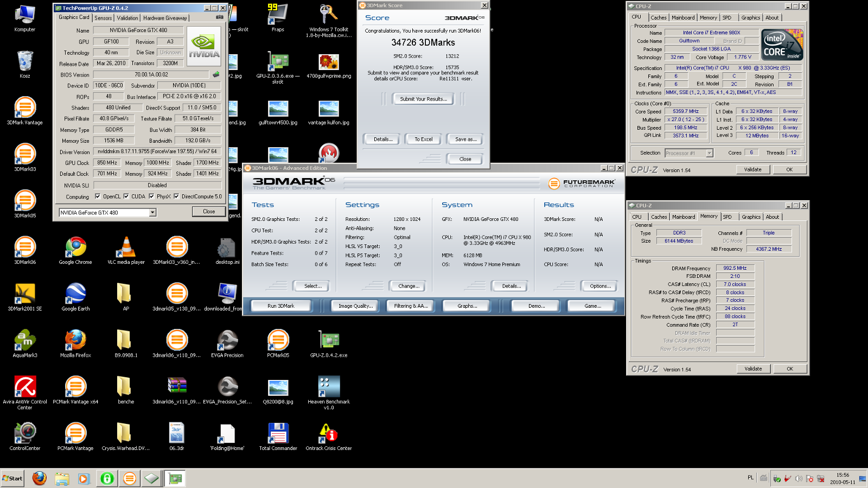Open the Komputer desktop icon
Viewport: 868px width, 488px height.
coord(24,18)
